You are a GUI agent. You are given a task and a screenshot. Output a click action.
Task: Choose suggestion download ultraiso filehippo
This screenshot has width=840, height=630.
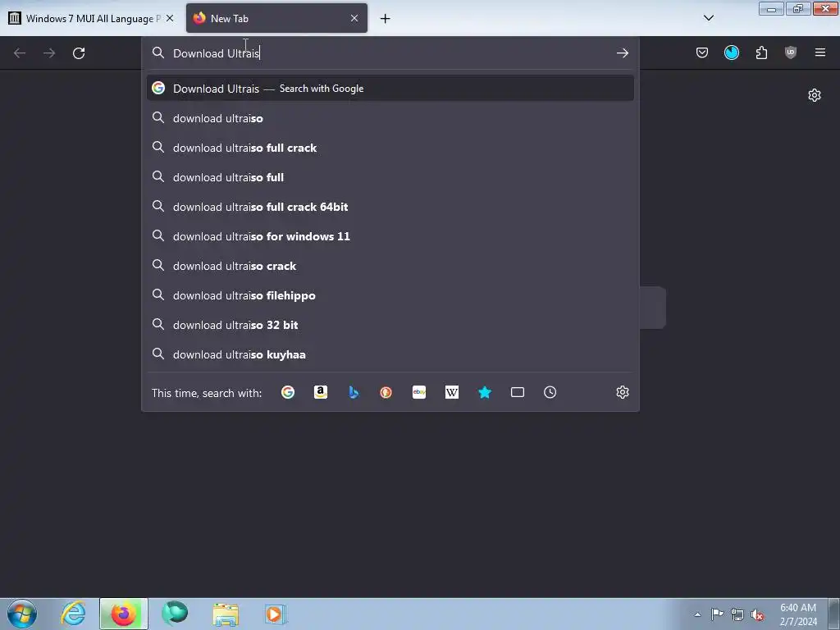pyautogui.click(x=390, y=295)
